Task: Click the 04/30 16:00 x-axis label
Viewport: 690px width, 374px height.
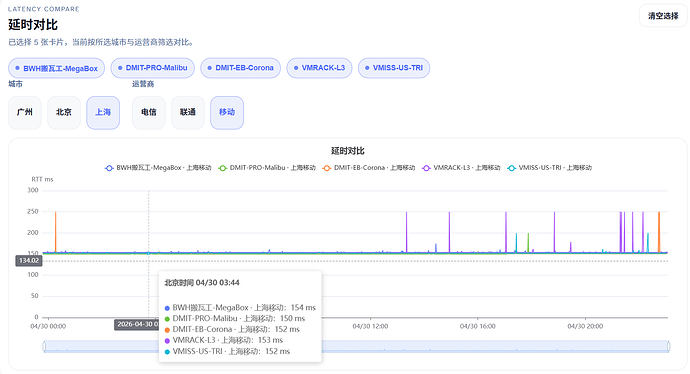Action: click(x=477, y=326)
